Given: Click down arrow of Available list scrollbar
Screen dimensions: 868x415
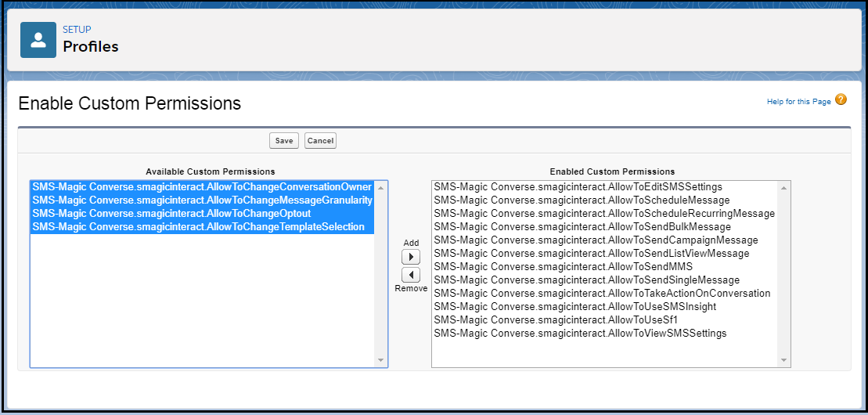Looking at the screenshot, I should click(x=381, y=361).
